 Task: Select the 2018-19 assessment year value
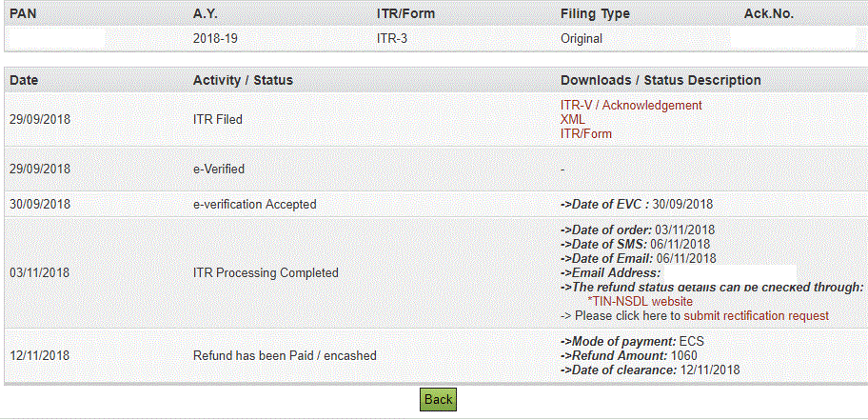point(214,39)
